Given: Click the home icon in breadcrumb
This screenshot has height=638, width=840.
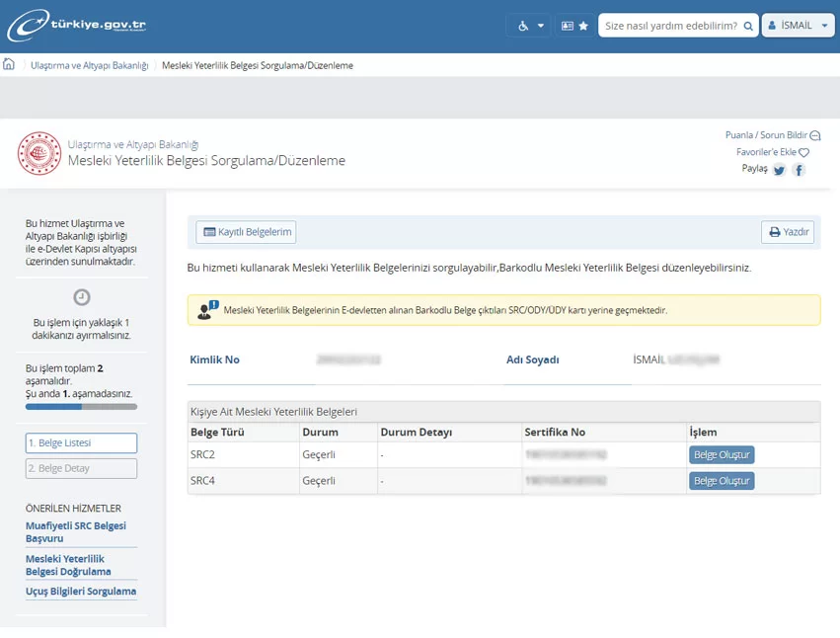Looking at the screenshot, I should [x=9, y=64].
